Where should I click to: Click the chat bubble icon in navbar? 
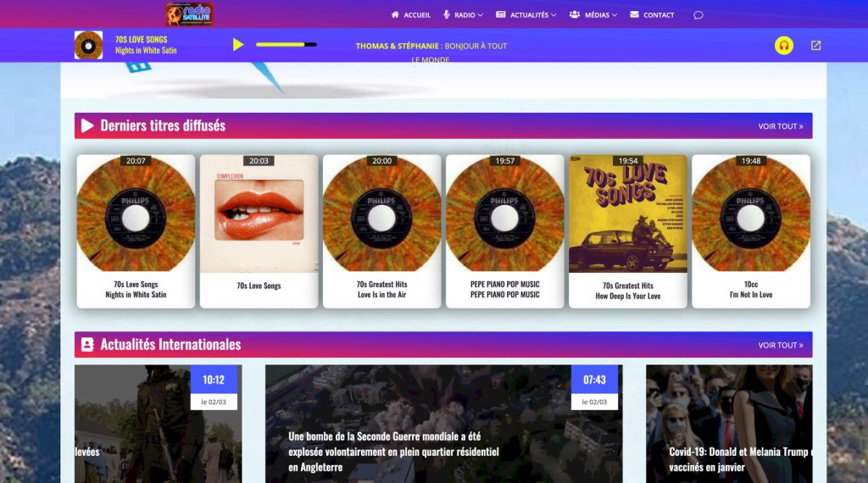(698, 15)
